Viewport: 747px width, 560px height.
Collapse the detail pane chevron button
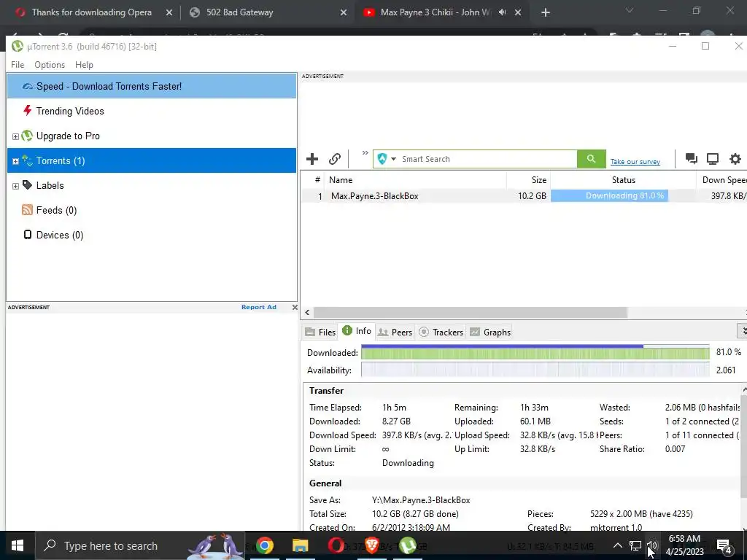pyautogui.click(x=742, y=330)
